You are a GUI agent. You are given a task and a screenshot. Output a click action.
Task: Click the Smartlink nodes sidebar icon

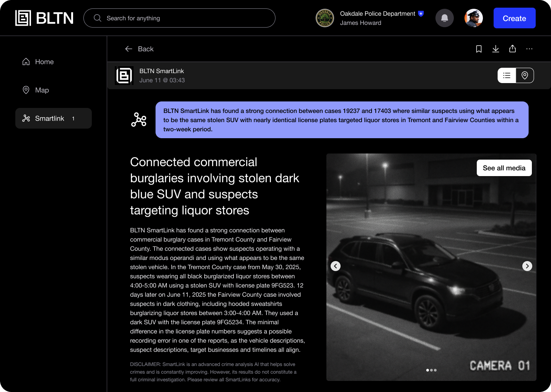tap(26, 118)
